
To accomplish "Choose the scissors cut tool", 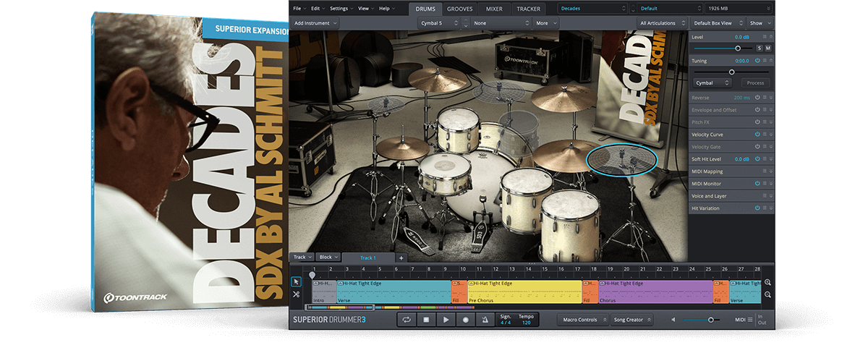I will [296, 294].
